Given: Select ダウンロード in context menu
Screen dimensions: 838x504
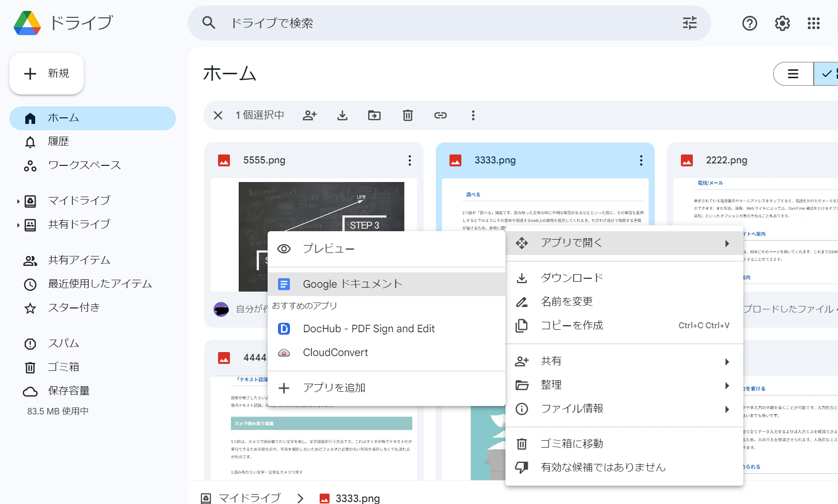Looking at the screenshot, I should pos(624,278).
